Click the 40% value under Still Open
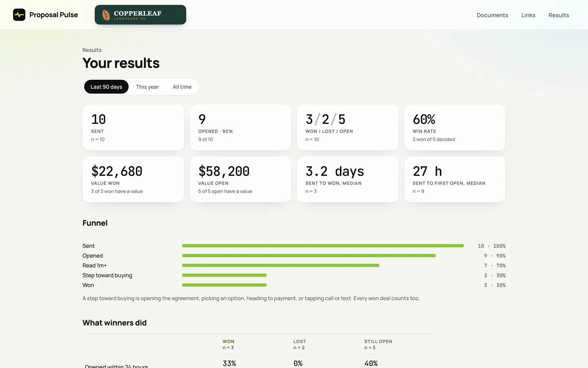 pyautogui.click(x=371, y=363)
